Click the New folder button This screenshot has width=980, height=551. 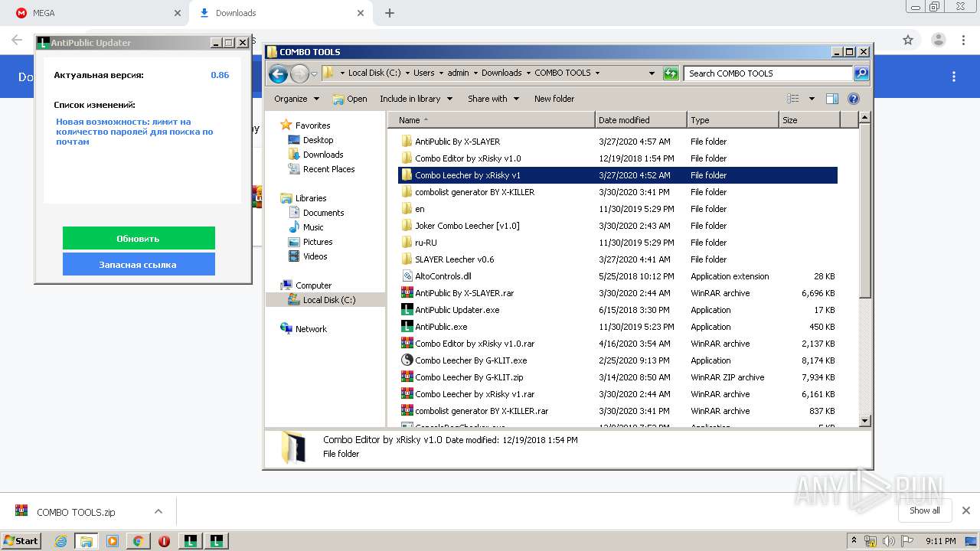pyautogui.click(x=554, y=99)
